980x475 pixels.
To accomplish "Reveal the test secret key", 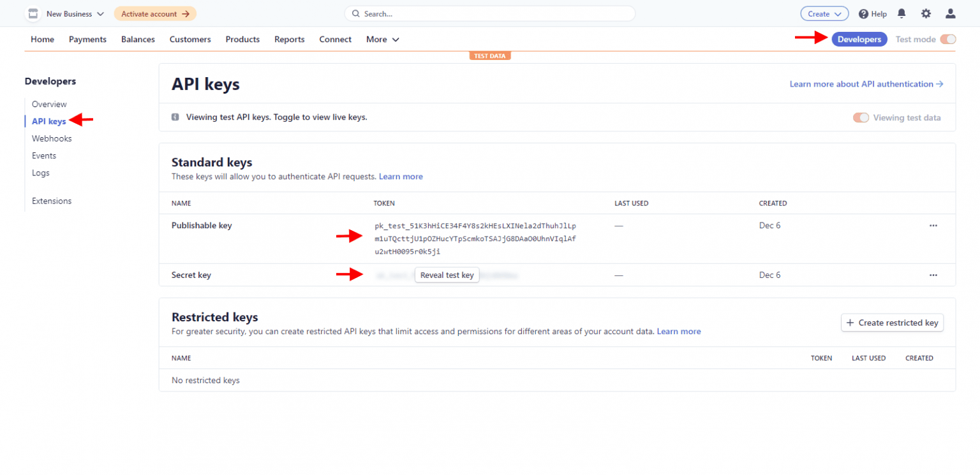I will click(447, 275).
